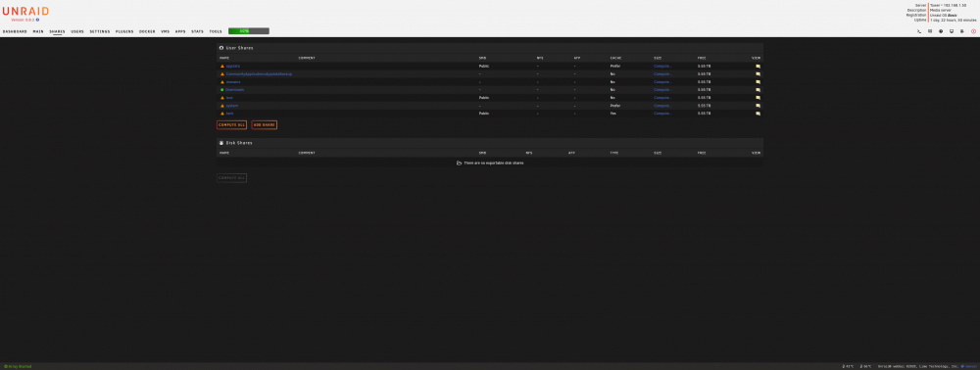The image size is (980, 370).
Task: Click the warning triangle beside domains
Action: [221, 82]
